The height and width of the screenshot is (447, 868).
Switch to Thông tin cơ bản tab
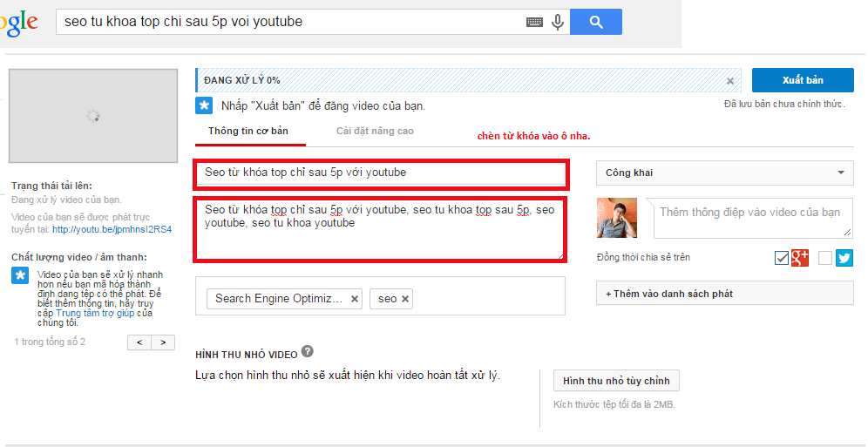[x=248, y=131]
